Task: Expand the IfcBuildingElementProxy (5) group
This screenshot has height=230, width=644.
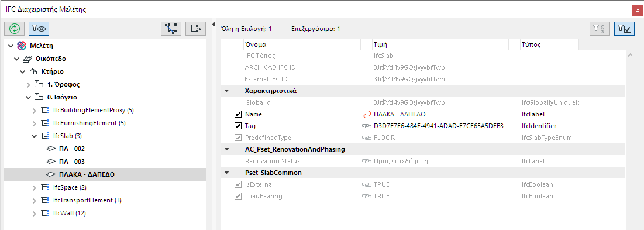Action: coord(35,110)
